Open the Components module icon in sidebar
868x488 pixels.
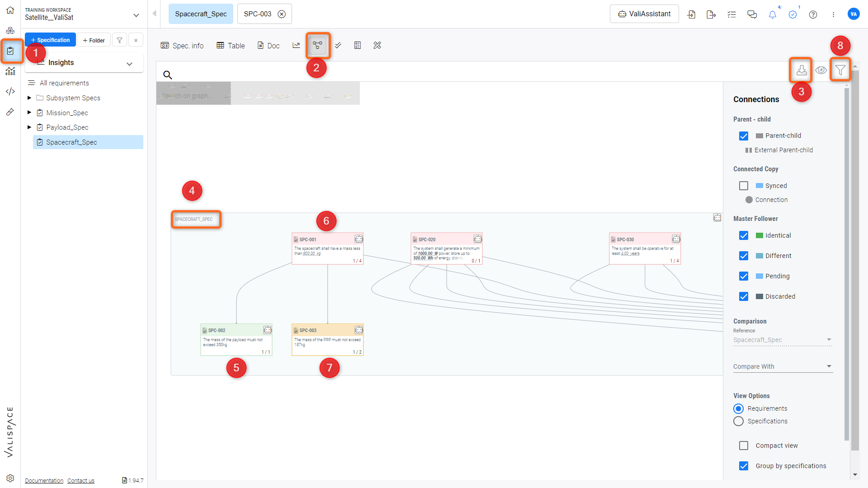(10, 30)
